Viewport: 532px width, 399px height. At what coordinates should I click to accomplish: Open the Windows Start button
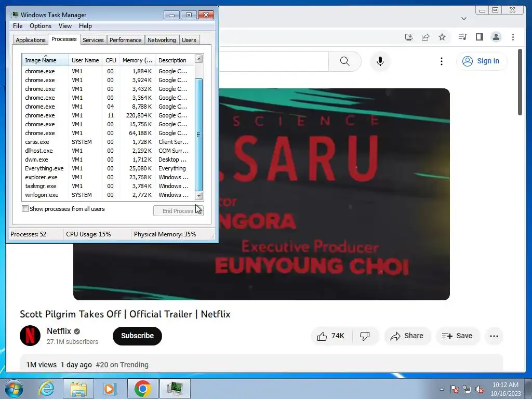[x=14, y=389]
